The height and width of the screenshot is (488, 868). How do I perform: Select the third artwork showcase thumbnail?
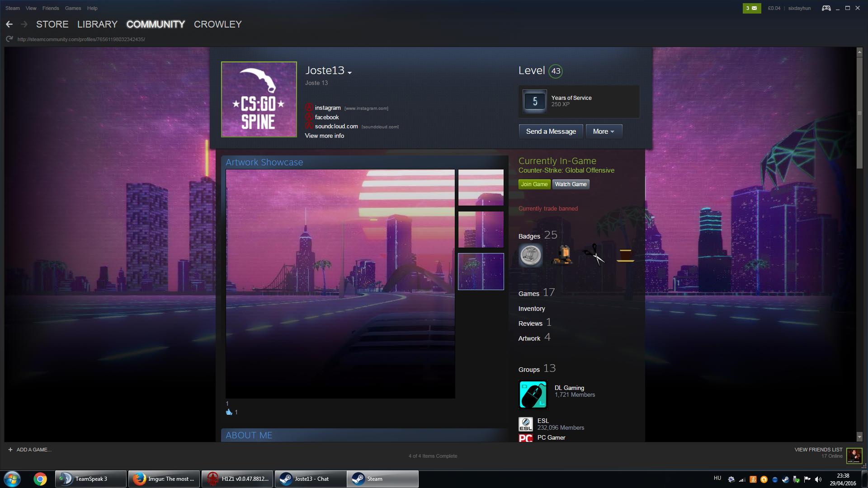481,272
